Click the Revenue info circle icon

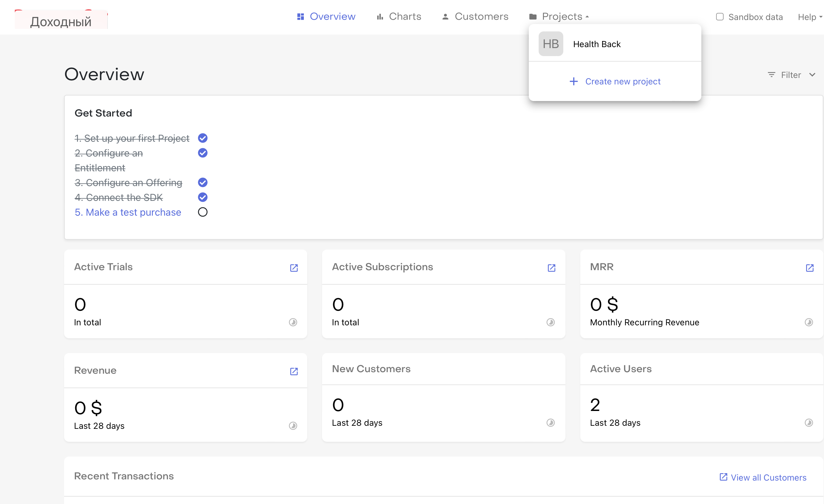tap(293, 426)
